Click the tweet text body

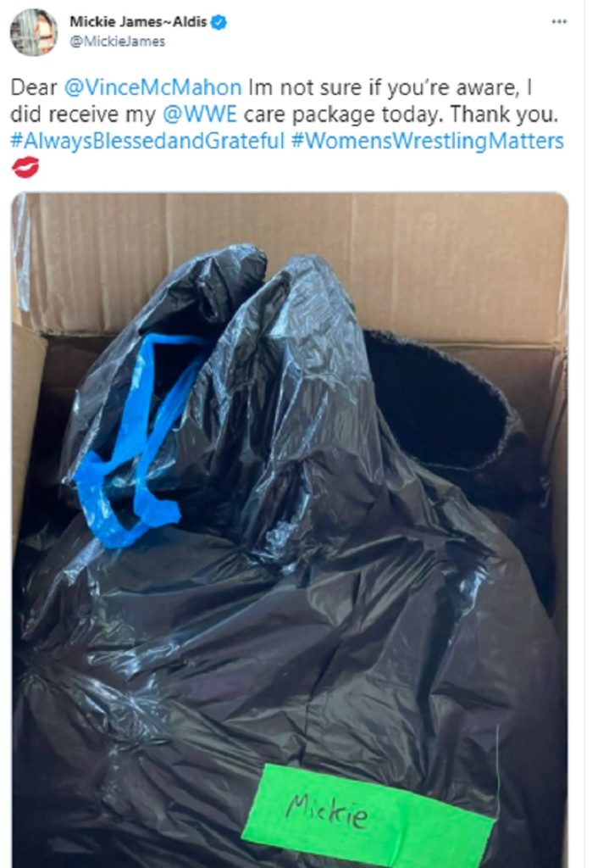(x=287, y=128)
